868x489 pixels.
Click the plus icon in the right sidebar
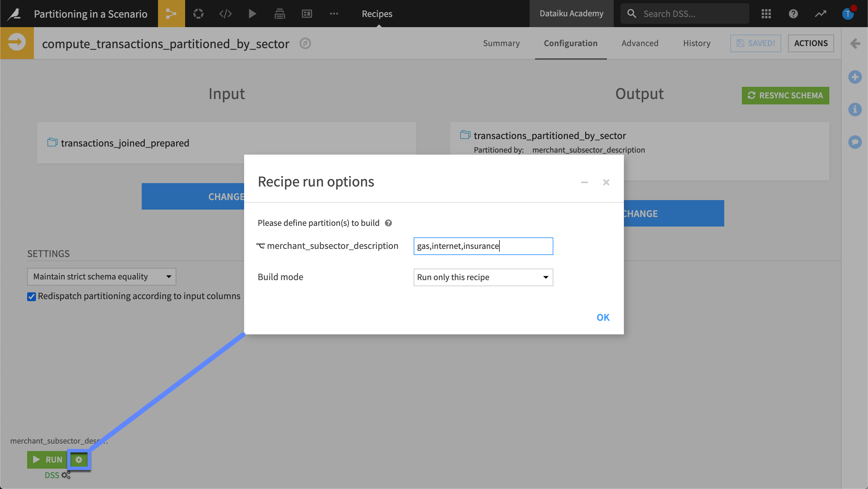(855, 77)
